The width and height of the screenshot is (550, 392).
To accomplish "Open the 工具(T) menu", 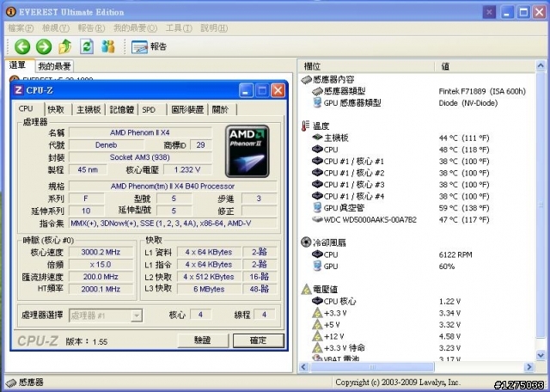I will [179, 28].
